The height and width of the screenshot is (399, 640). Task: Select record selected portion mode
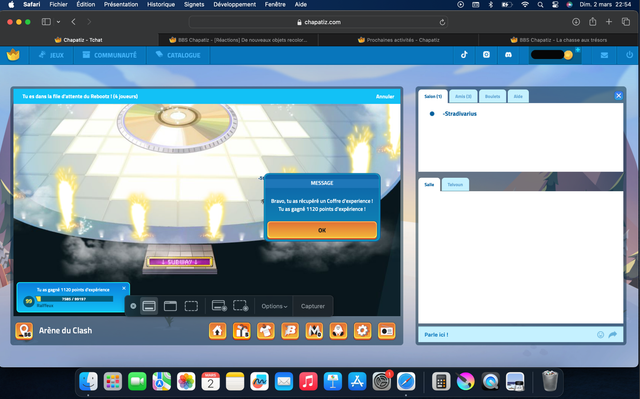(x=240, y=306)
